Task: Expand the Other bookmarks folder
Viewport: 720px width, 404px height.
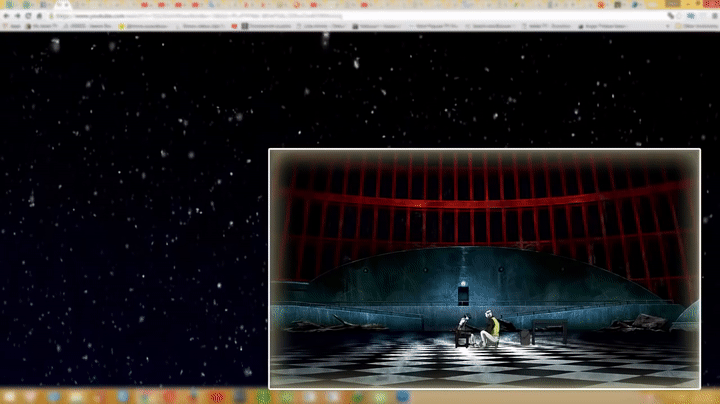Action: [690, 26]
